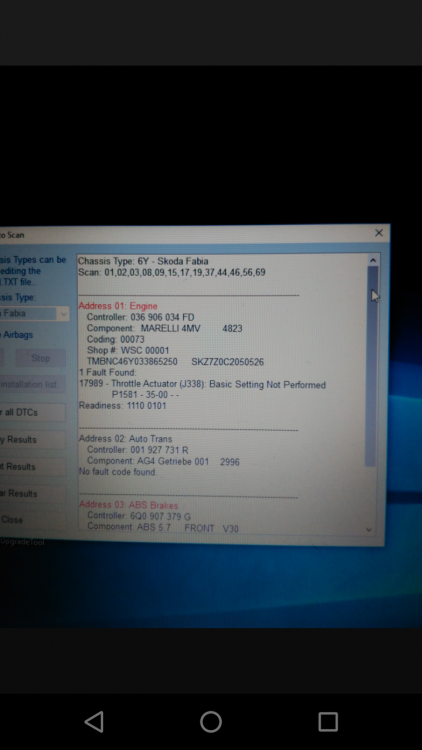Click the button ending 'ar Results'
This screenshot has width=422, height=750.
(33, 493)
